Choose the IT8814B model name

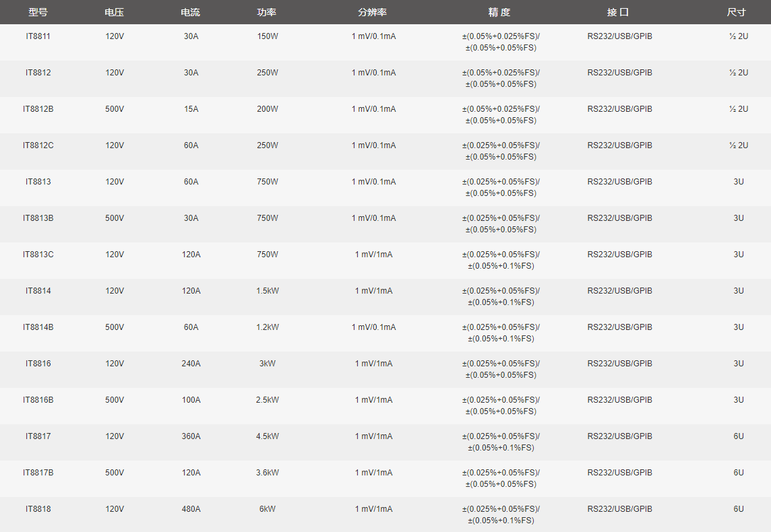click(38, 327)
